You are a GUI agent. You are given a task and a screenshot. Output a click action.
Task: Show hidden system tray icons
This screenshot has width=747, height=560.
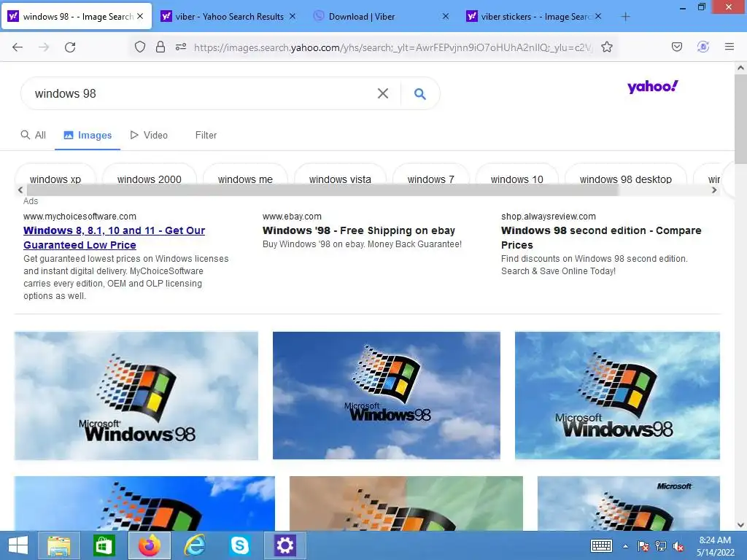click(x=625, y=546)
